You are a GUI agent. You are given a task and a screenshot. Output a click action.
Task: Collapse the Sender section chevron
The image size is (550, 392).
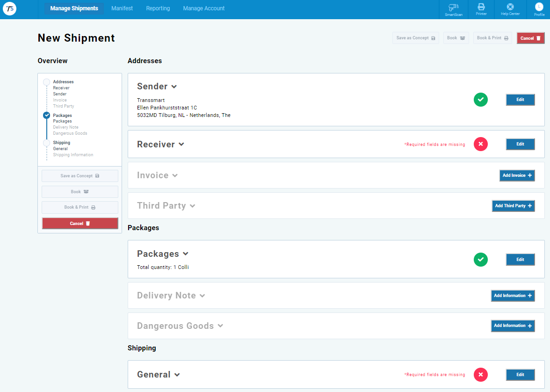174,87
